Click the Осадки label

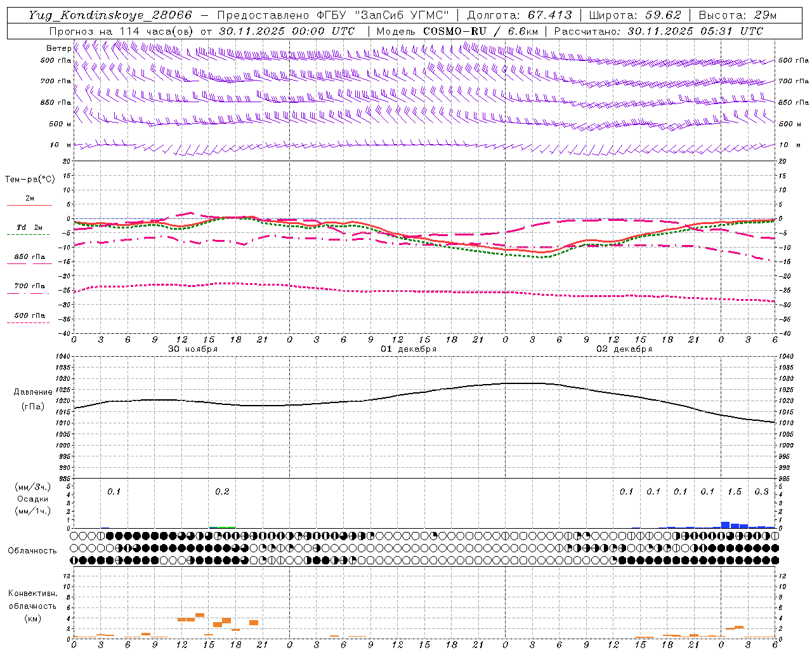click(32, 499)
